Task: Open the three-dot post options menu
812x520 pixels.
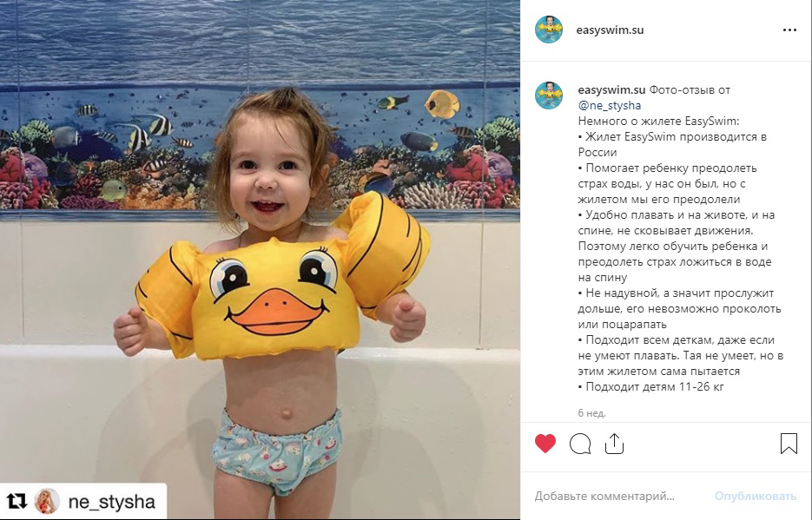Action: (789, 30)
